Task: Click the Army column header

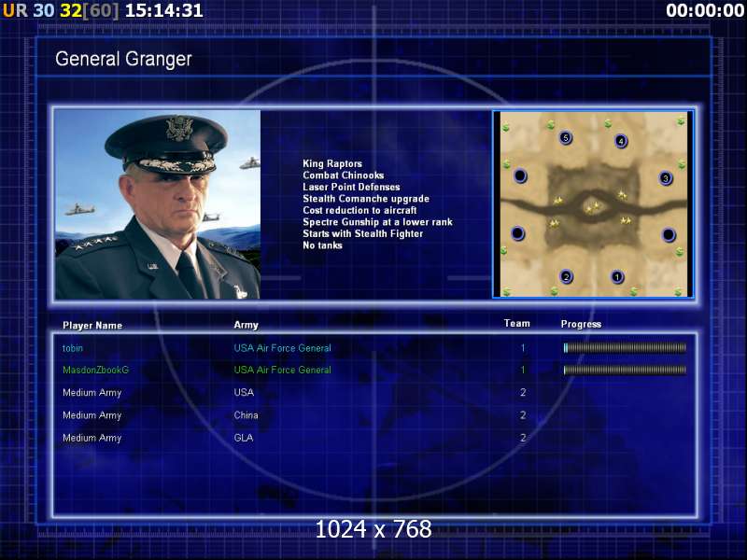Action: 246,325
